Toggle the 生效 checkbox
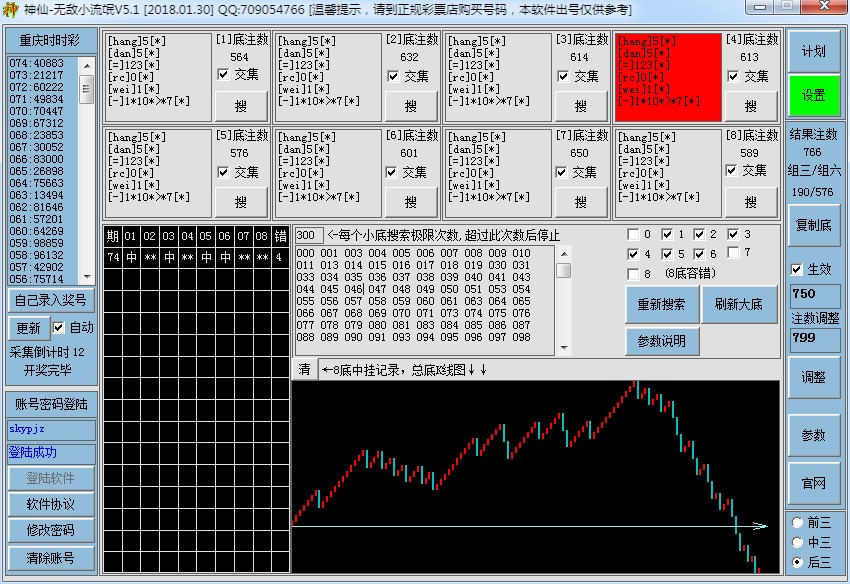 tap(797, 269)
